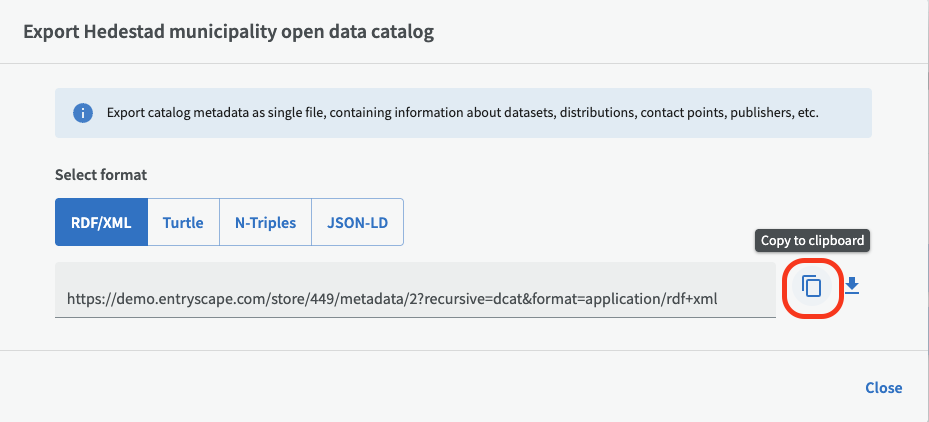
Task: Choose N-Triples export format
Action: point(265,222)
